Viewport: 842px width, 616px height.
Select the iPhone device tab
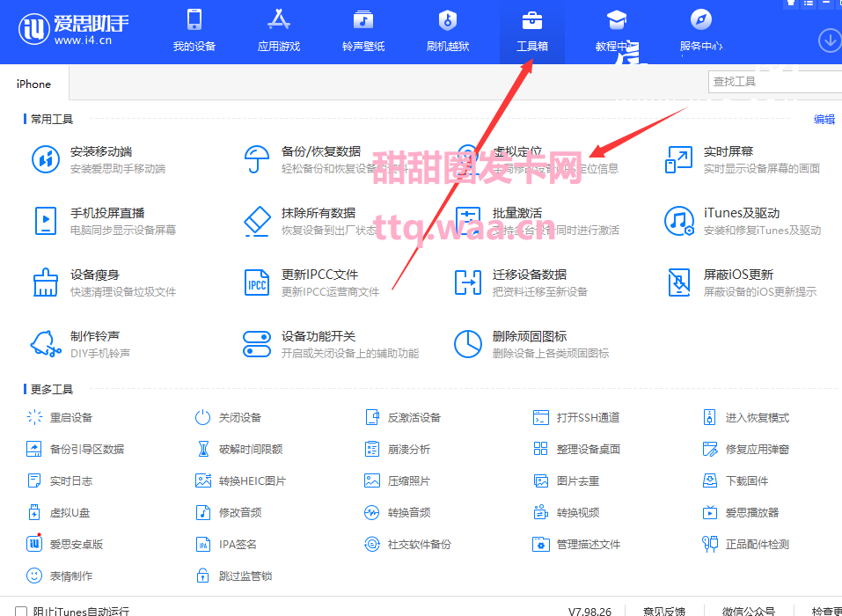(x=33, y=84)
